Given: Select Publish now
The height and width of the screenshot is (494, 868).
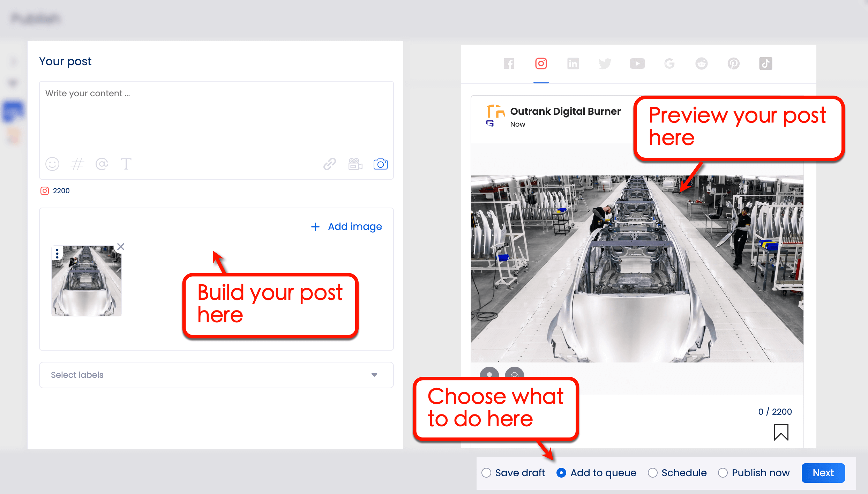Looking at the screenshot, I should click(723, 473).
